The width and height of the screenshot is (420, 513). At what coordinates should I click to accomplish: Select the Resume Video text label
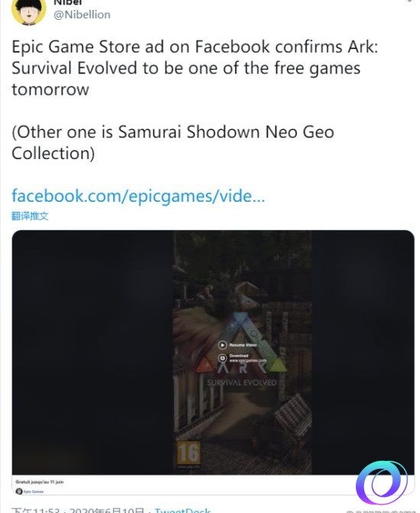tap(243, 345)
